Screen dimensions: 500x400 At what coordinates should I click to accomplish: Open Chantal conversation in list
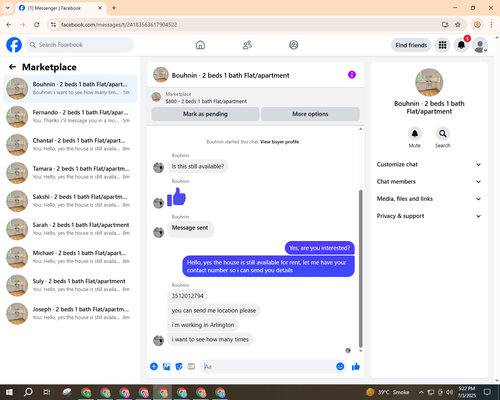(x=70, y=145)
